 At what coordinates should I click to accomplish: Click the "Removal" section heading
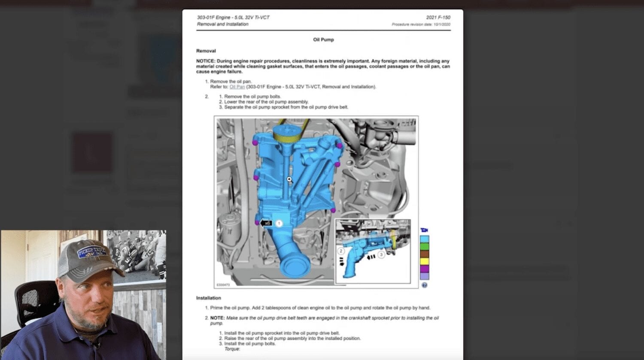pyautogui.click(x=206, y=51)
